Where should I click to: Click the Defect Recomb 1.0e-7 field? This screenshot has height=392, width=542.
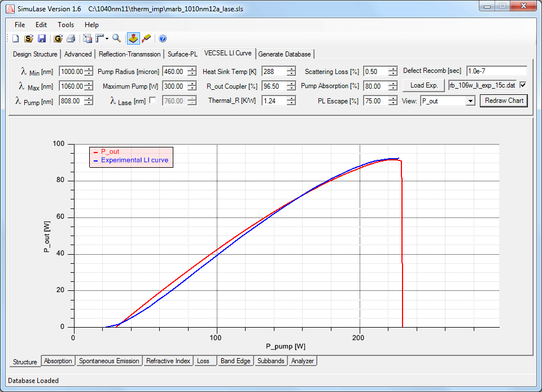(497, 71)
